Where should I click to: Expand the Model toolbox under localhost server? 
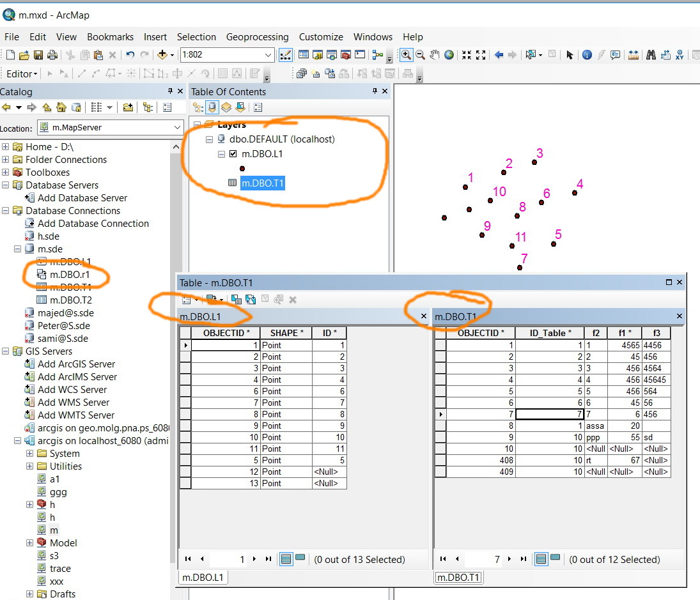(29, 543)
